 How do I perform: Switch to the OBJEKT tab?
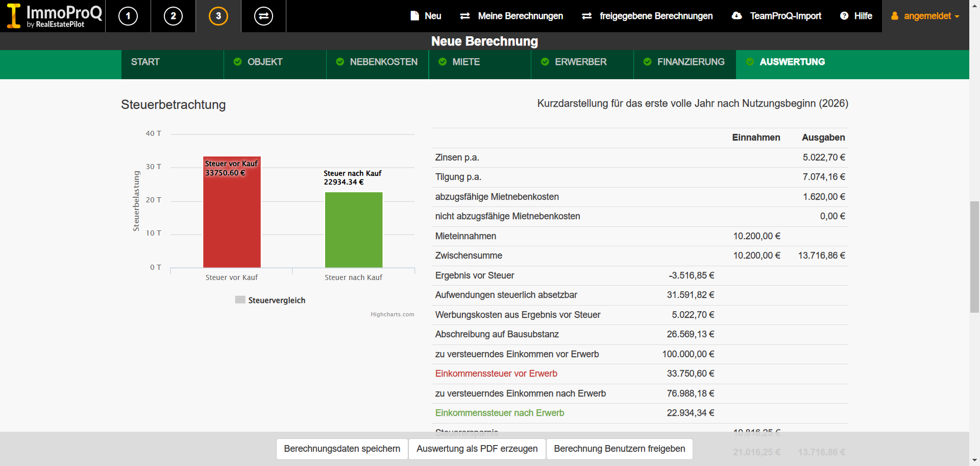tap(264, 62)
